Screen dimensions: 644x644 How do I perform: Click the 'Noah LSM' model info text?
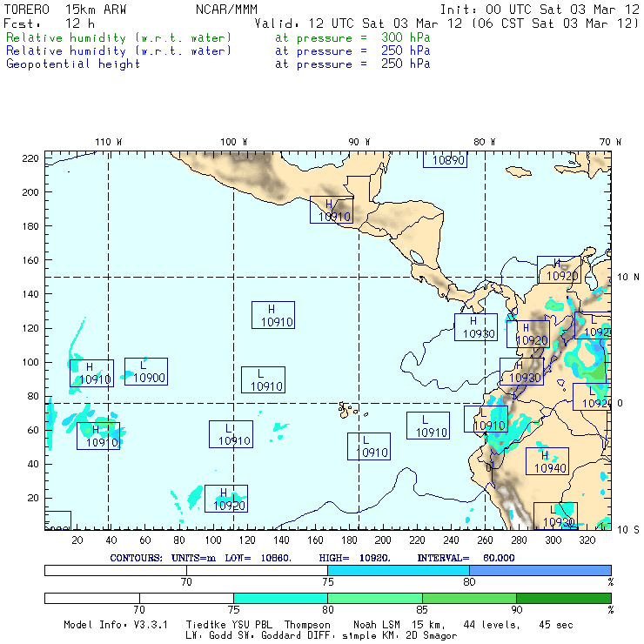[x=377, y=625]
